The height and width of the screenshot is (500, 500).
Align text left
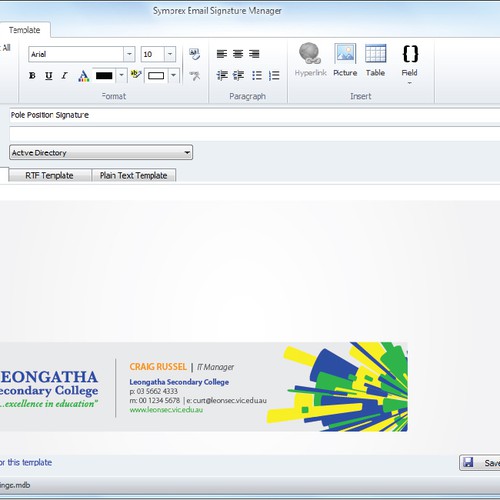pyautogui.click(x=222, y=54)
